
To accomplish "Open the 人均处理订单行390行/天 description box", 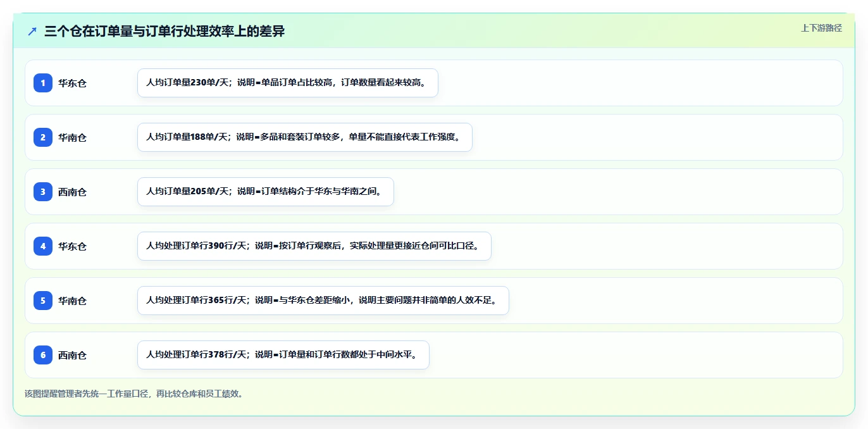I will tap(314, 246).
